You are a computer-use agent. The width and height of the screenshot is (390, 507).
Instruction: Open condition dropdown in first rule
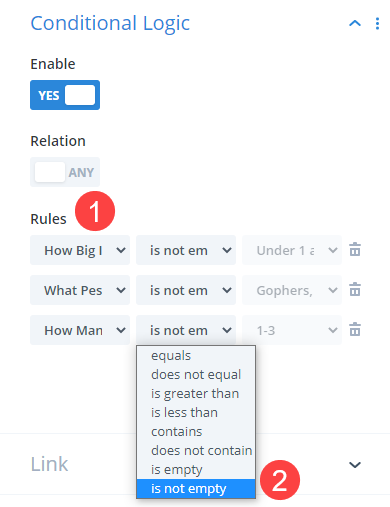tap(186, 250)
